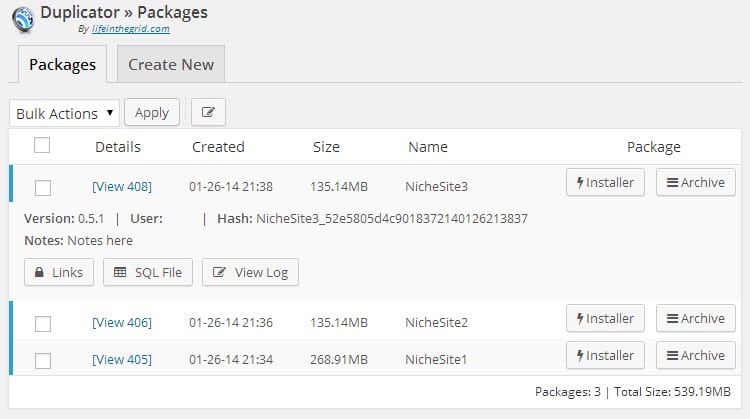750x419 pixels.
Task: Download the Archive for NicheSite3
Action: tap(695, 182)
